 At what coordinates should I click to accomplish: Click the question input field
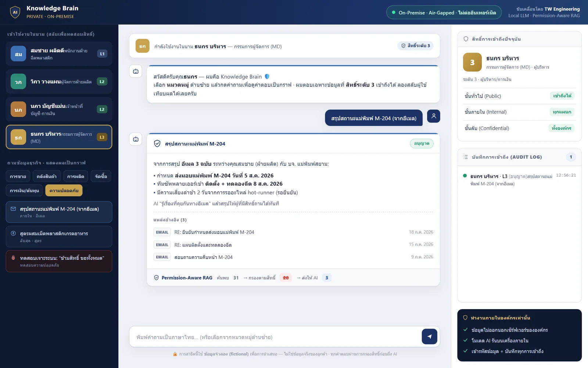pos(276,337)
